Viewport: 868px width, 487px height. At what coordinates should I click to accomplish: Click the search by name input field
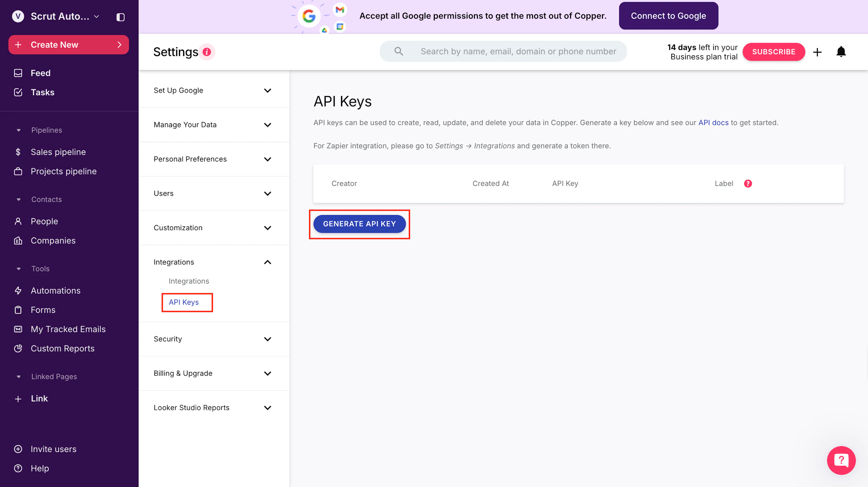coord(503,51)
